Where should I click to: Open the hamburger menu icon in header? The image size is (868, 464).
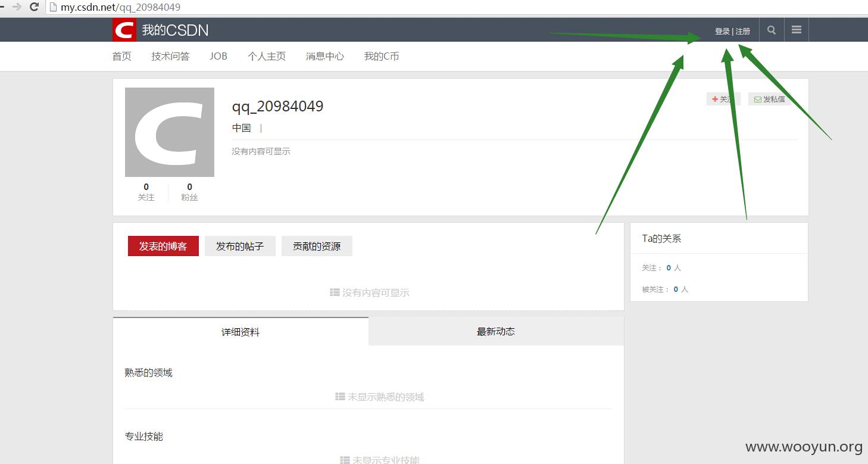pos(797,30)
